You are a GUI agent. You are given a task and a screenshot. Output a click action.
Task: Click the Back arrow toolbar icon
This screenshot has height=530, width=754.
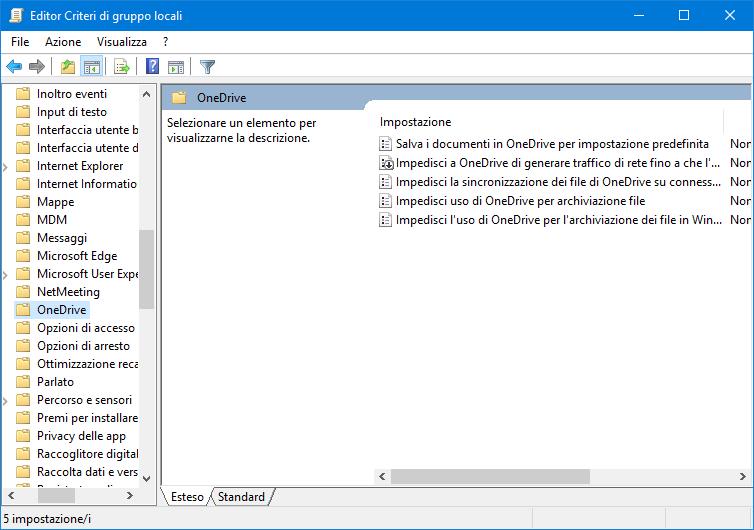pos(14,66)
